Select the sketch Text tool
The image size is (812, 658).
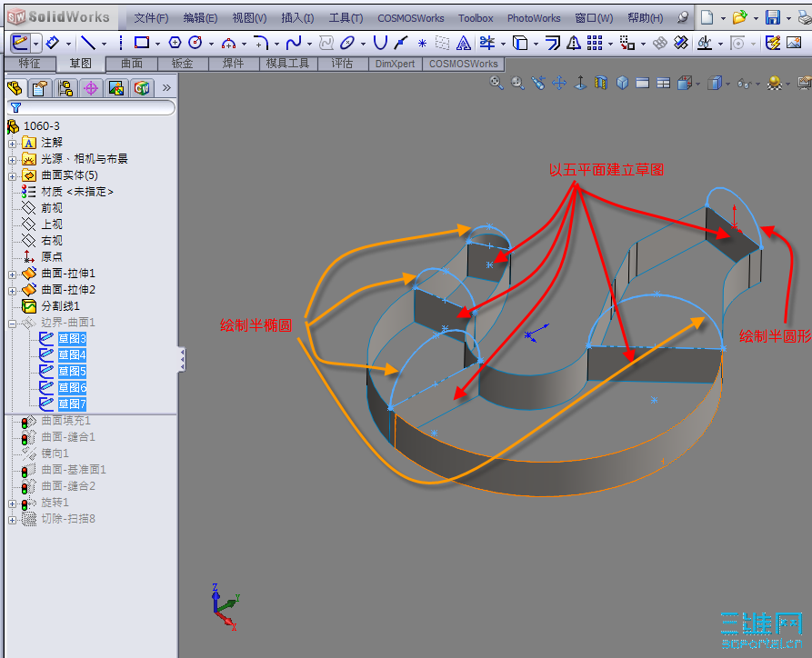click(464, 43)
